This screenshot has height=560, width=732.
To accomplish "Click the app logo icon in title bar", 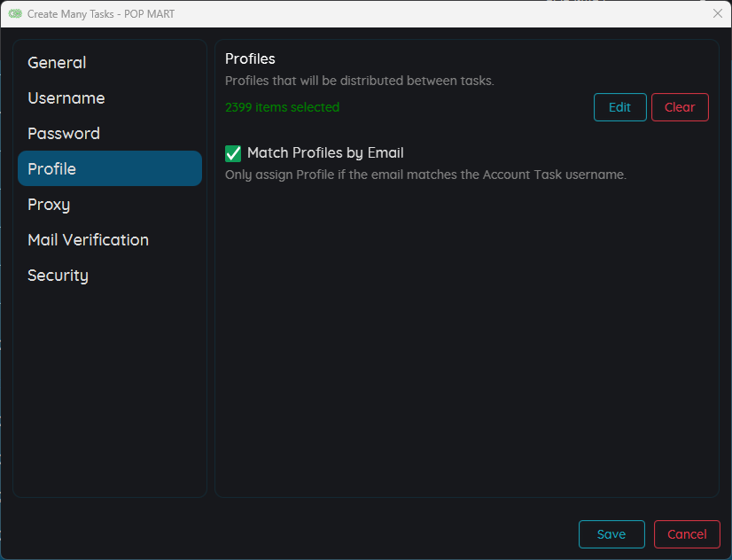I will pyautogui.click(x=15, y=13).
